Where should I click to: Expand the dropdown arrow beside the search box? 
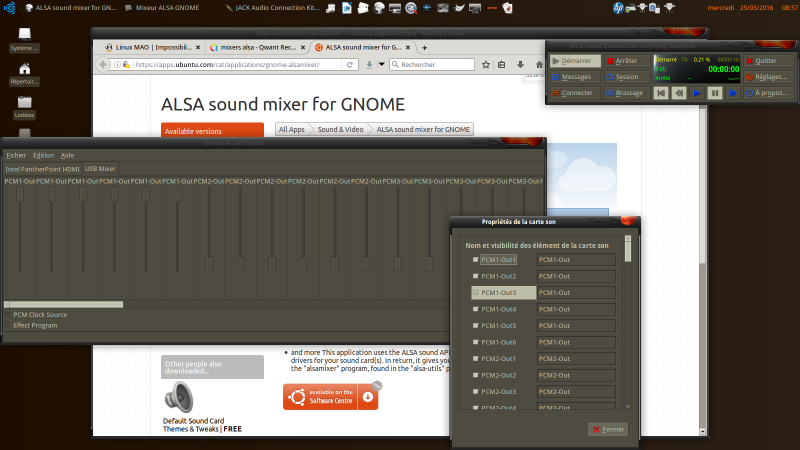[x=381, y=65]
